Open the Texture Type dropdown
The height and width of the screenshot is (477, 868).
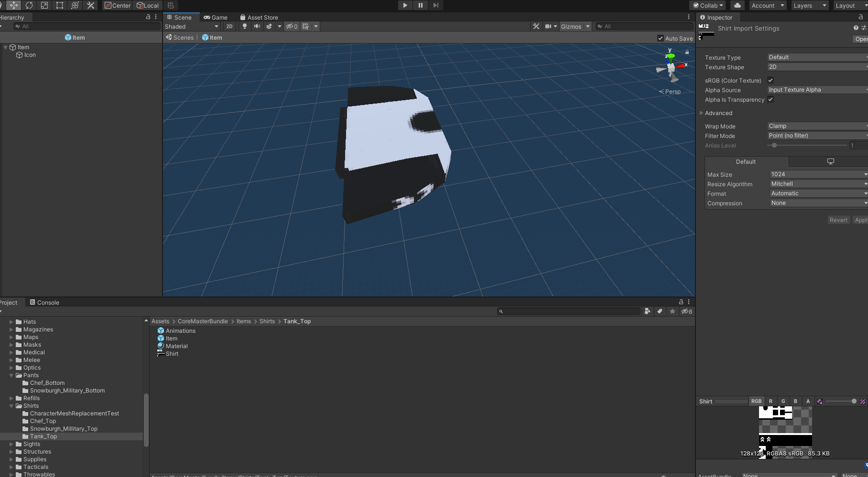pos(817,57)
